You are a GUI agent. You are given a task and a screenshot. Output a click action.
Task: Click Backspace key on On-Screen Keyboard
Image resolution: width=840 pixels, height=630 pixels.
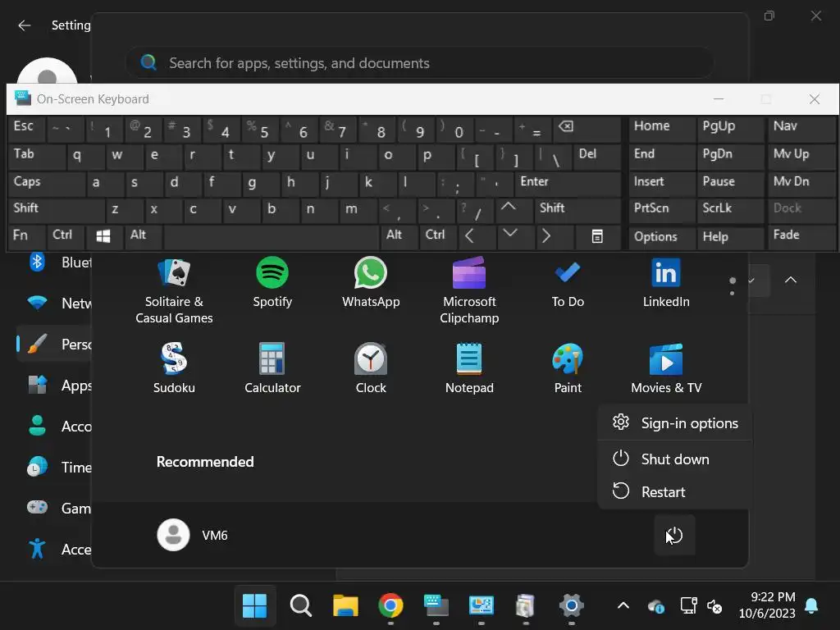pyautogui.click(x=587, y=129)
